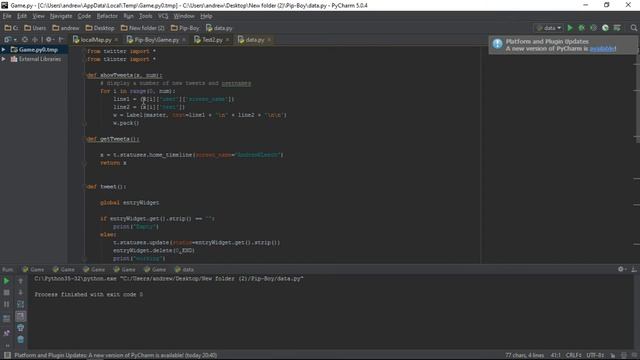Screen dimensions: 640x360
Task: Click the 'def tweet():' line in editor
Action: pos(106,187)
